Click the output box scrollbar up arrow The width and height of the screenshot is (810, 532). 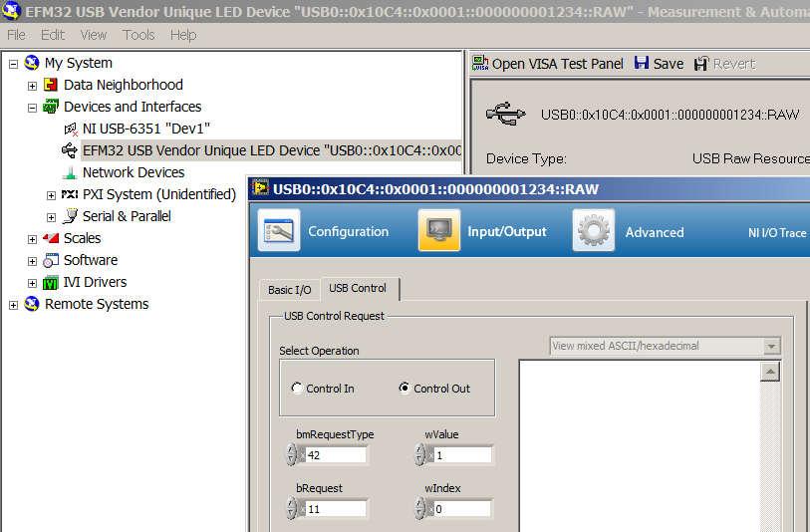pyautogui.click(x=770, y=372)
